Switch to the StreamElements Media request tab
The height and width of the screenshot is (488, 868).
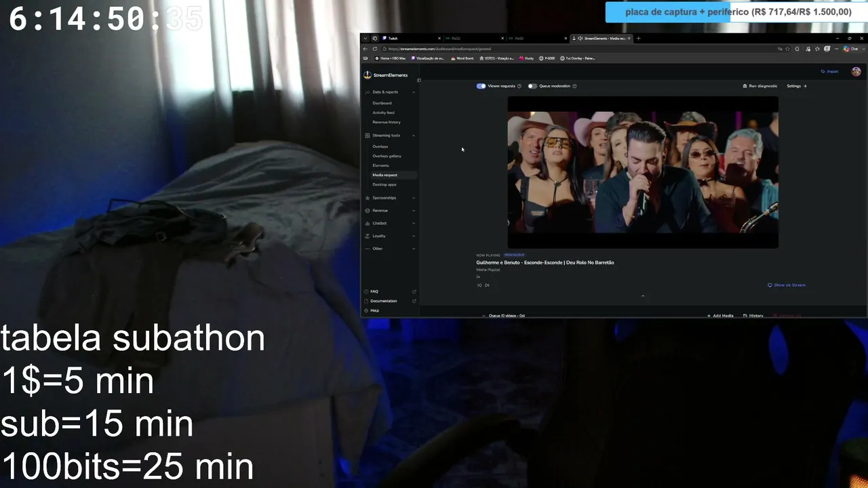(601, 39)
